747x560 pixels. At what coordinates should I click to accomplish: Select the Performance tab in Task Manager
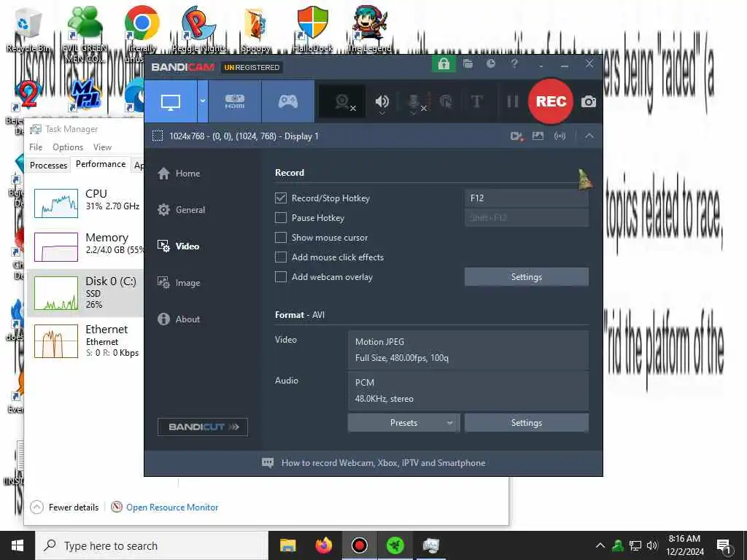click(101, 164)
